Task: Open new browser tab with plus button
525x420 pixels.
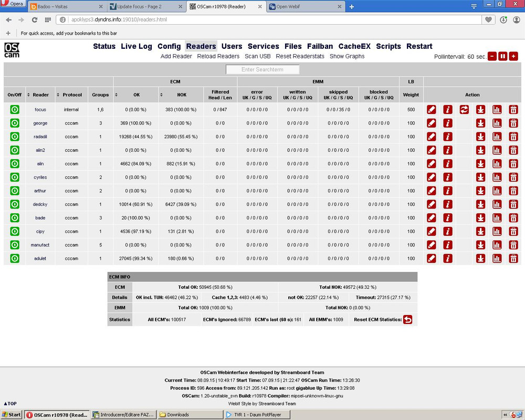Action: tap(352, 7)
